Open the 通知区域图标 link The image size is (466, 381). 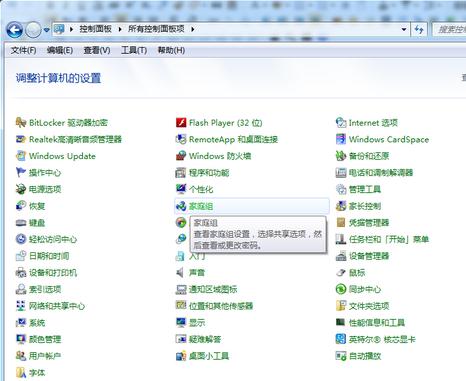tap(213, 289)
